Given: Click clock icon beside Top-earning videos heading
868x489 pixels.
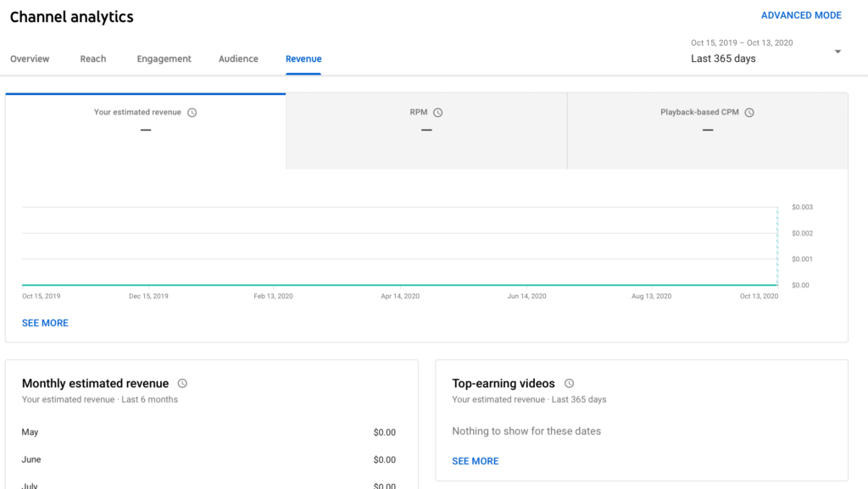Looking at the screenshot, I should (569, 384).
